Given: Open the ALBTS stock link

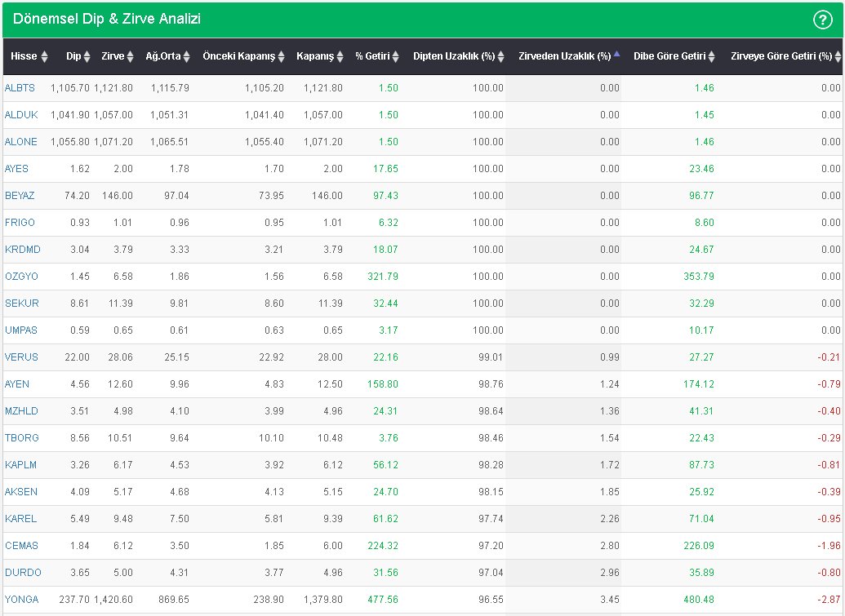Looking at the screenshot, I should tap(20, 88).
